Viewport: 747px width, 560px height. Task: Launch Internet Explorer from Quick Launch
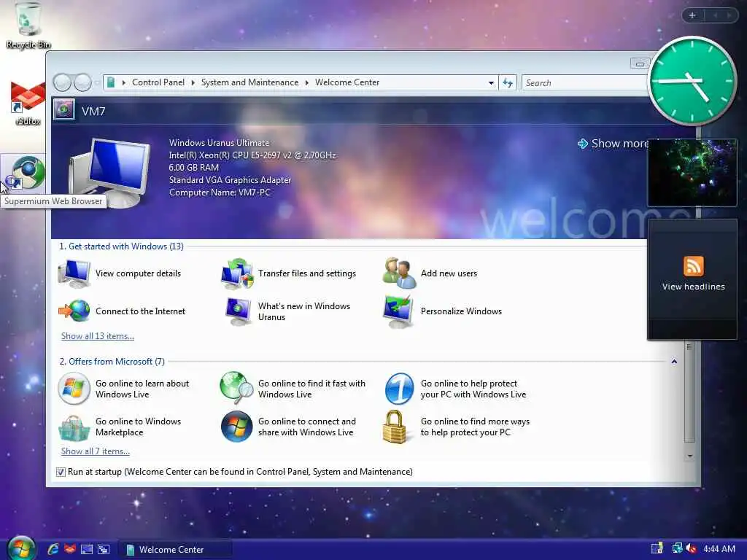53,549
